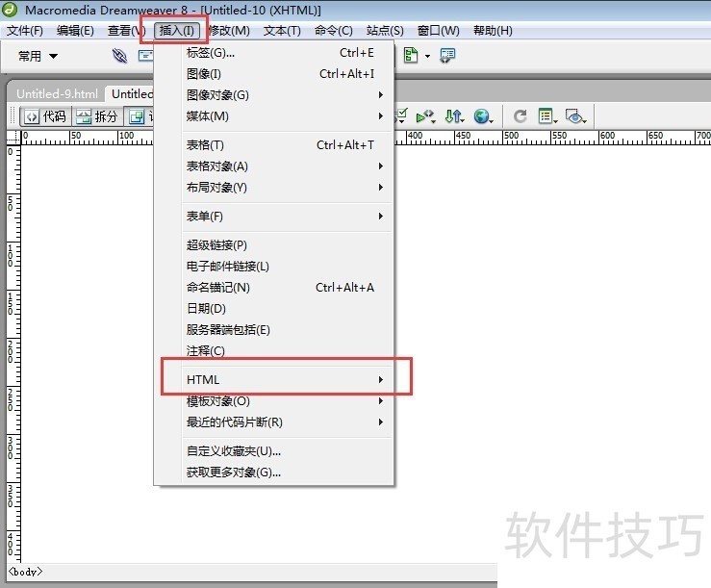Image resolution: width=711 pixels, height=588 pixels.
Task: Click the tag chooser icon
Action: 447,56
